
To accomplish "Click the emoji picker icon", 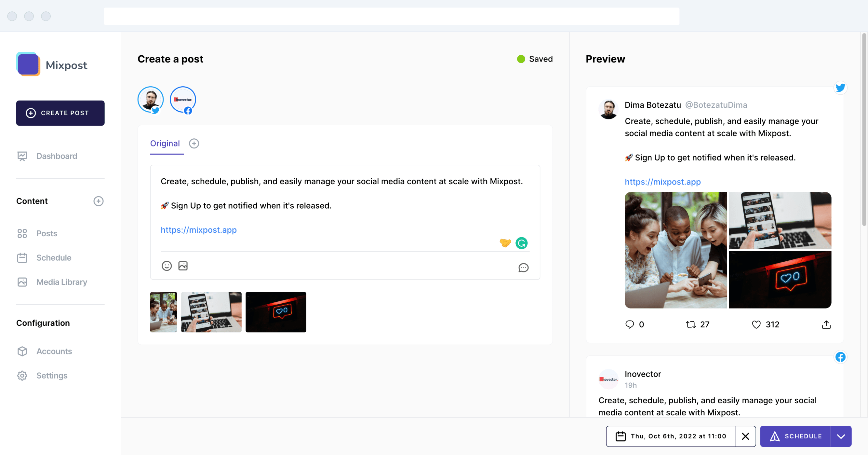I will click(167, 266).
